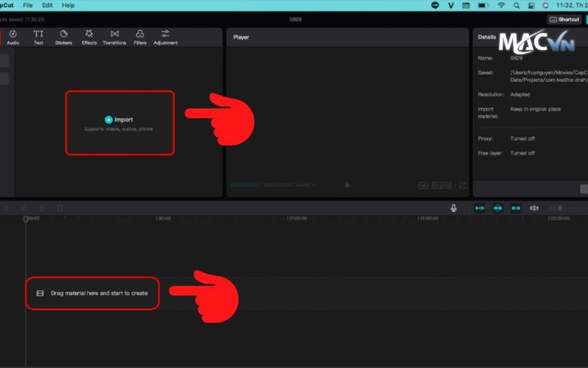Open the File menu
Image resolution: width=588 pixels, height=368 pixels.
pos(28,5)
